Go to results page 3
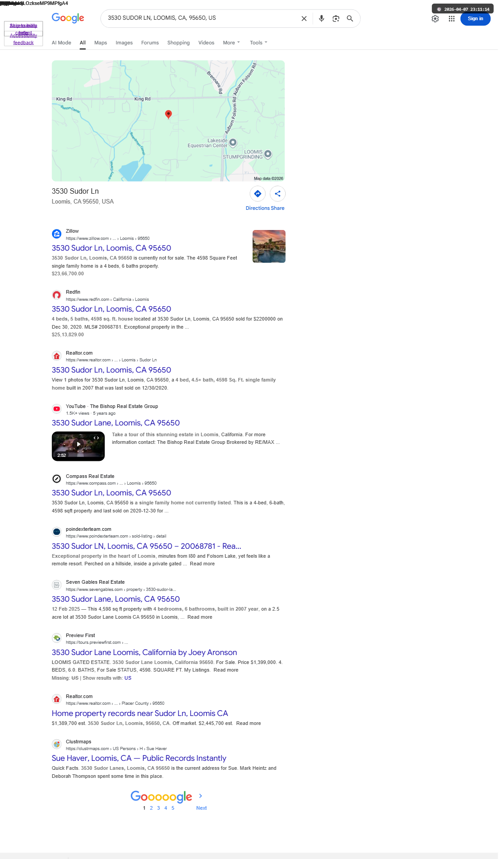The height and width of the screenshot is (859, 504). point(158,808)
